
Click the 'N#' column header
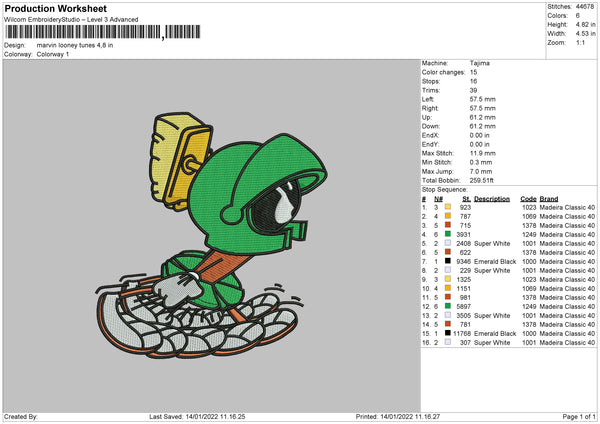(438, 199)
